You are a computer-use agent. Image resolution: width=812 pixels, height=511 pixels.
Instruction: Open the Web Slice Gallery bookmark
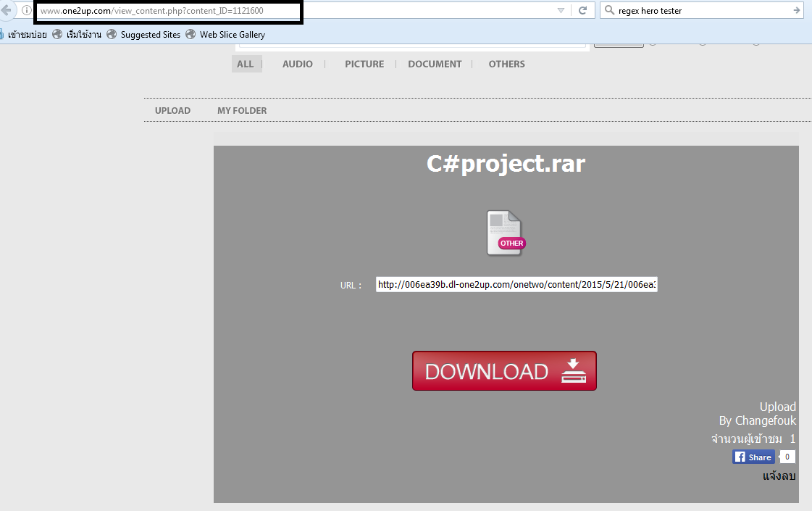point(226,35)
